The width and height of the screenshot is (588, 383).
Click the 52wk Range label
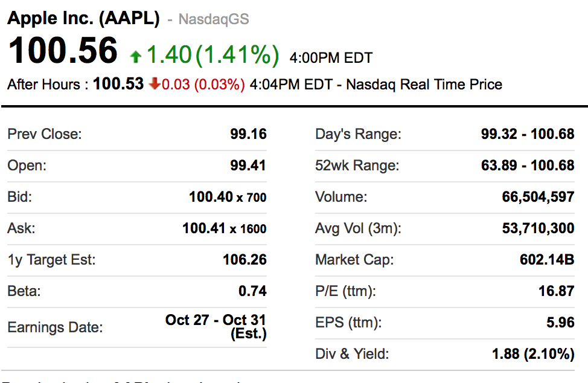pos(357,166)
